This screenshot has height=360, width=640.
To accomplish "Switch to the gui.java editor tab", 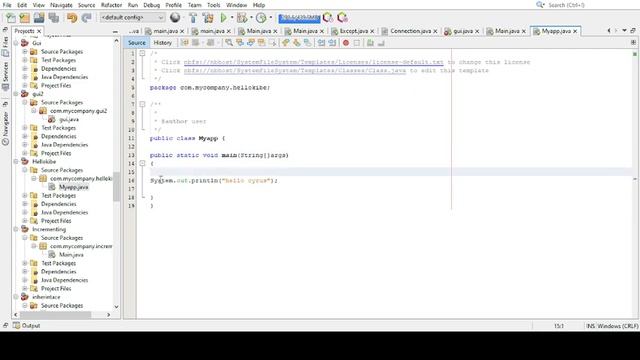I will (x=462, y=31).
